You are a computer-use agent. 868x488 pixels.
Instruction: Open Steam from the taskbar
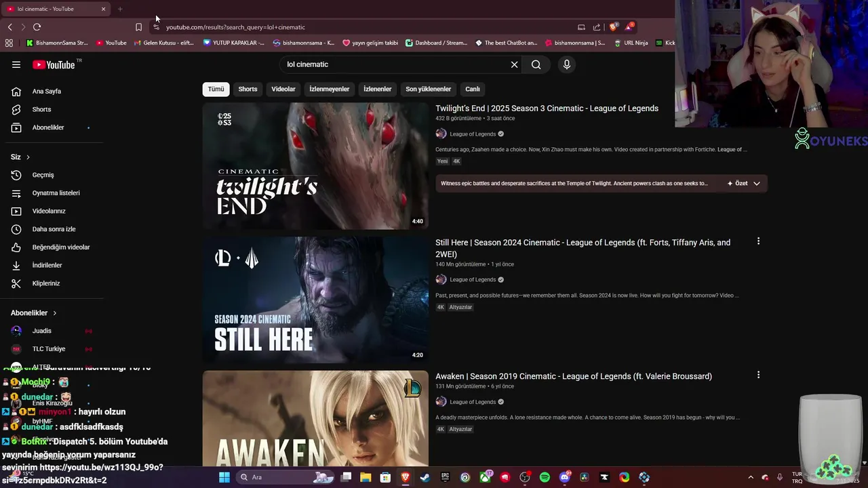pos(425,477)
